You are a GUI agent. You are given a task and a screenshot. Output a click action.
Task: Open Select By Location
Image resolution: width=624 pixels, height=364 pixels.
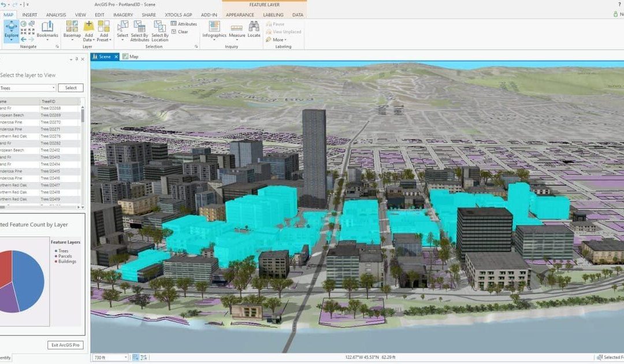coord(159,31)
